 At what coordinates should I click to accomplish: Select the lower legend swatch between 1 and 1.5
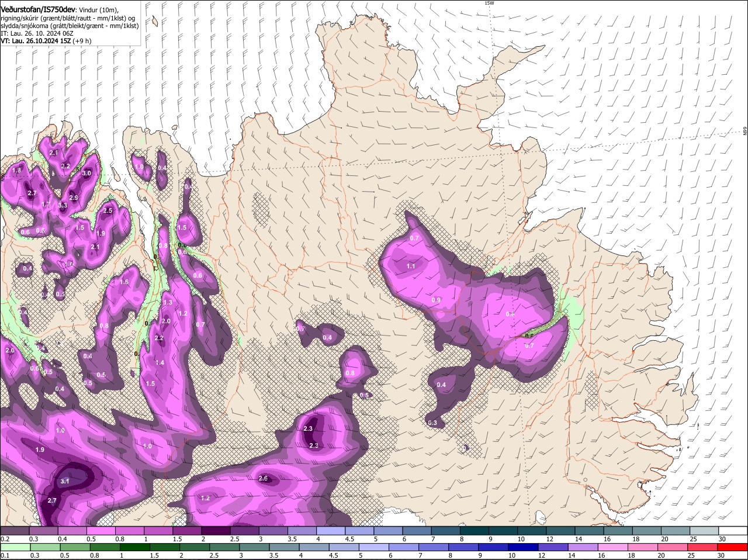click(134, 547)
